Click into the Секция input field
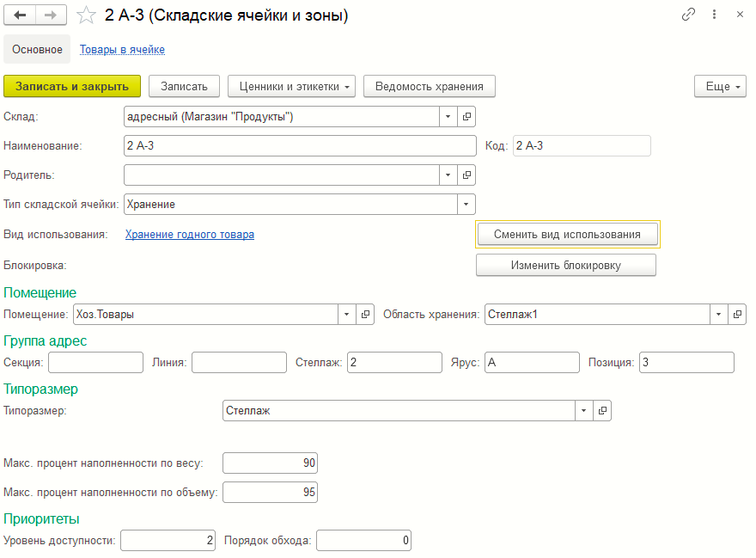Screen dimensions: 756x558 tap(95, 363)
